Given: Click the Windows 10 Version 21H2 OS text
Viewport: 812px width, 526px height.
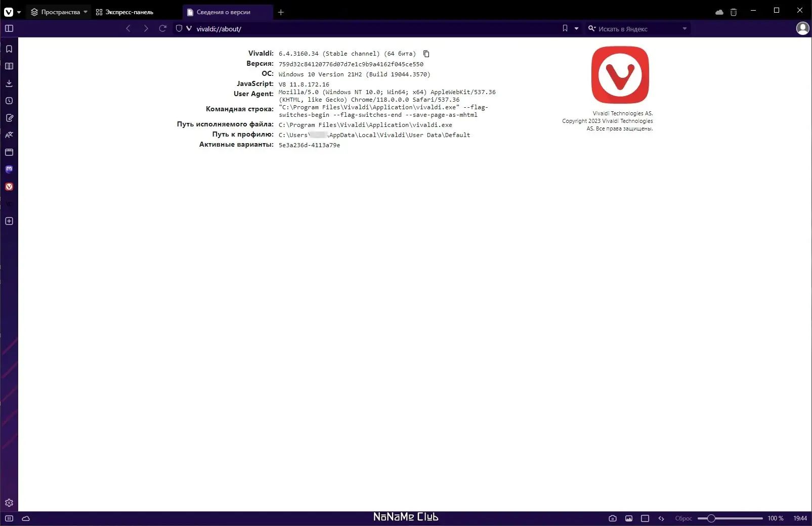Looking at the screenshot, I should 355,74.
